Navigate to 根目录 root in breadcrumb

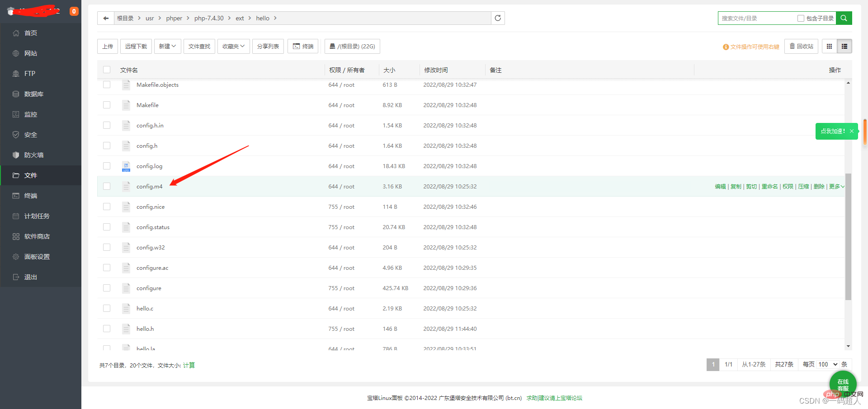coord(125,19)
